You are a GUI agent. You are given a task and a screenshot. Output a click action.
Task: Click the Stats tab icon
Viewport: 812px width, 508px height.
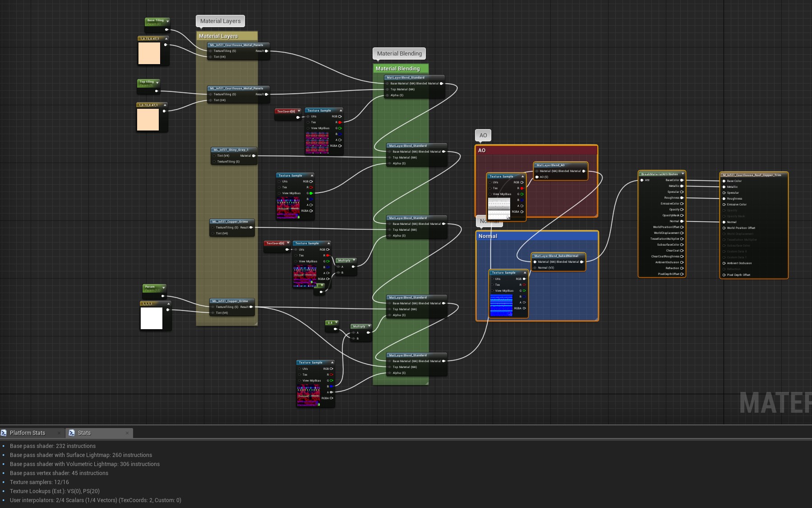coord(72,433)
